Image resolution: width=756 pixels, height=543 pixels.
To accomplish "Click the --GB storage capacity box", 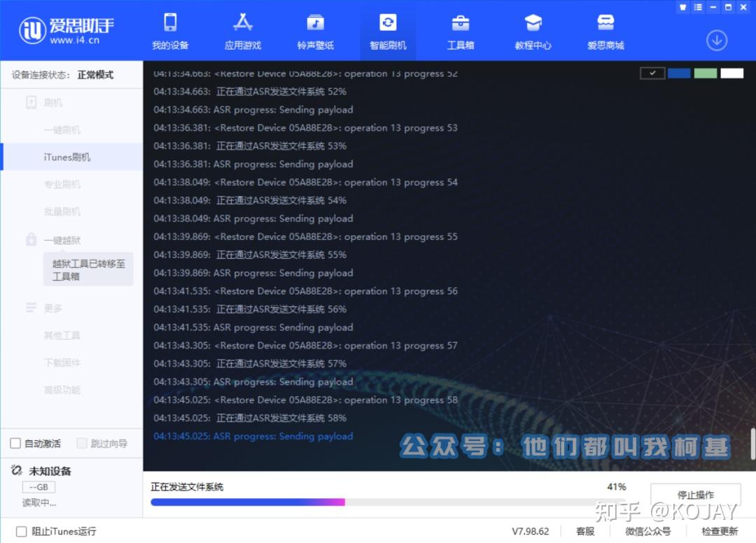I will tap(38, 487).
